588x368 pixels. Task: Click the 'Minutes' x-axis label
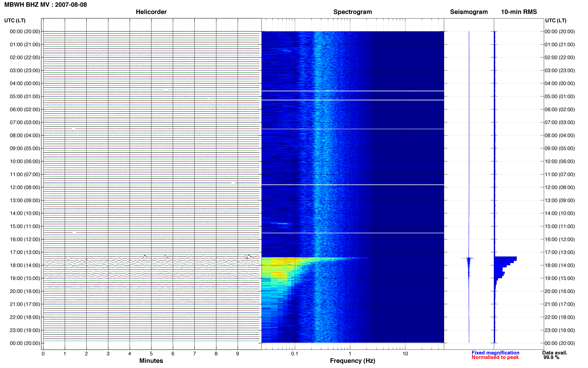(151, 361)
